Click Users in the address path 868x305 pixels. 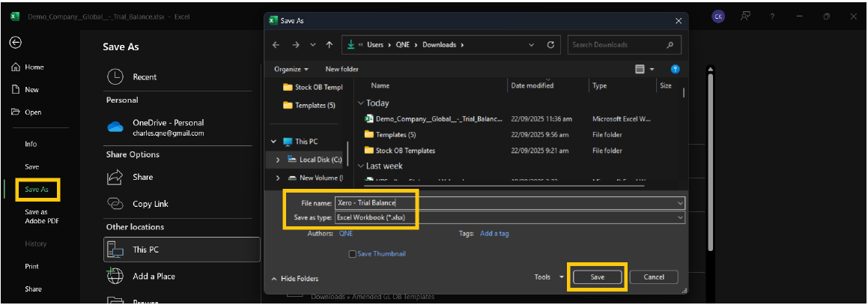point(375,45)
